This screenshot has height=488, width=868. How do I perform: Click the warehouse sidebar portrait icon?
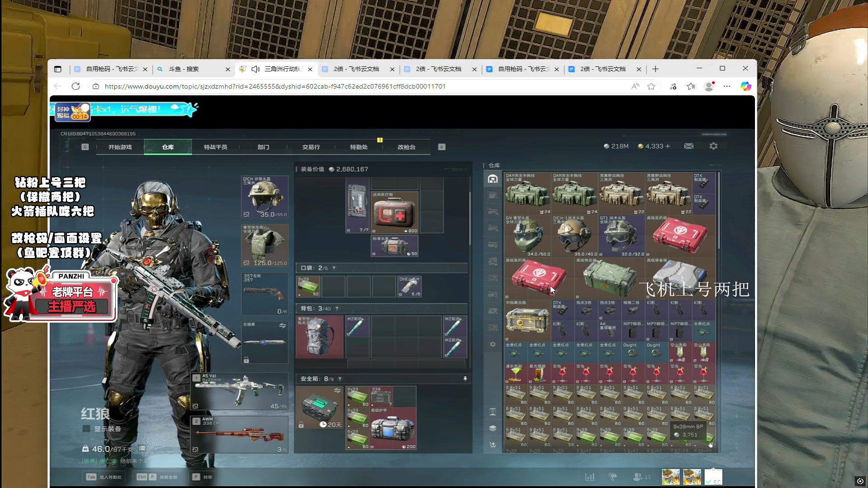(x=493, y=412)
